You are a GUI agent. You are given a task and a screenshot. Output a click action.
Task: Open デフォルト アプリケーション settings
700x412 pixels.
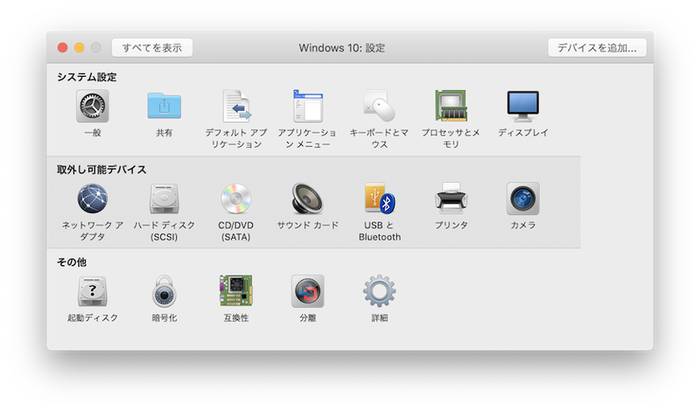236,106
